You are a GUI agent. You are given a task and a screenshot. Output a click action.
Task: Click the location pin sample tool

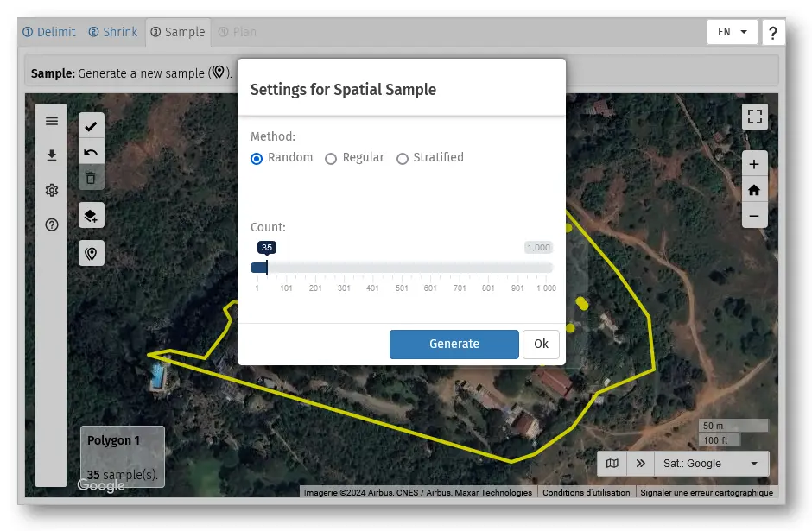91,253
